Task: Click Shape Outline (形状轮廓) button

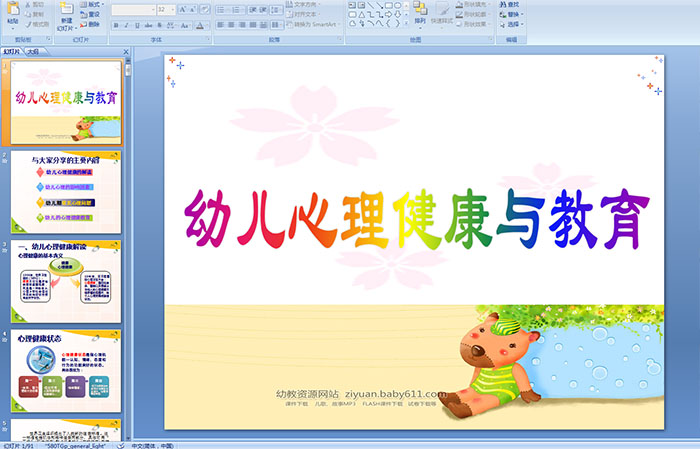Action: click(472, 14)
